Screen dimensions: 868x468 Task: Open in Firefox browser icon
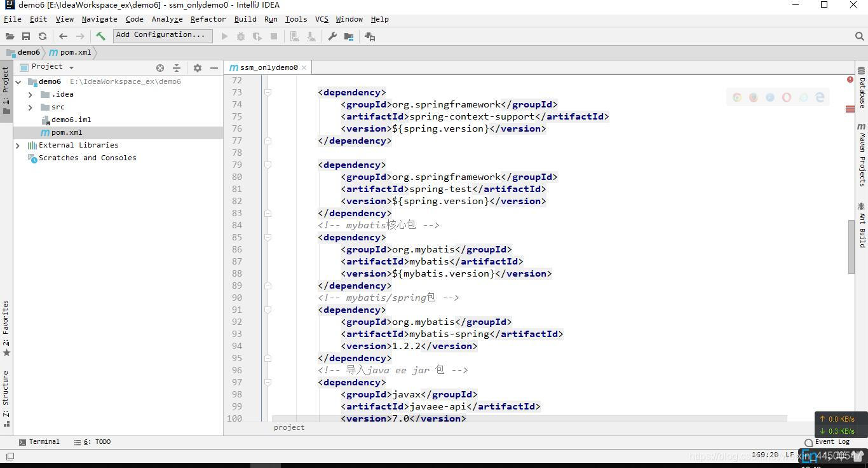pos(754,97)
